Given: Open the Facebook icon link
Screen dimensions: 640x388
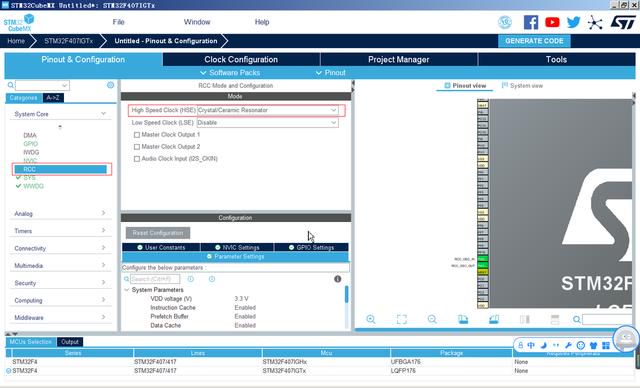Looking at the screenshot, I should (x=531, y=22).
